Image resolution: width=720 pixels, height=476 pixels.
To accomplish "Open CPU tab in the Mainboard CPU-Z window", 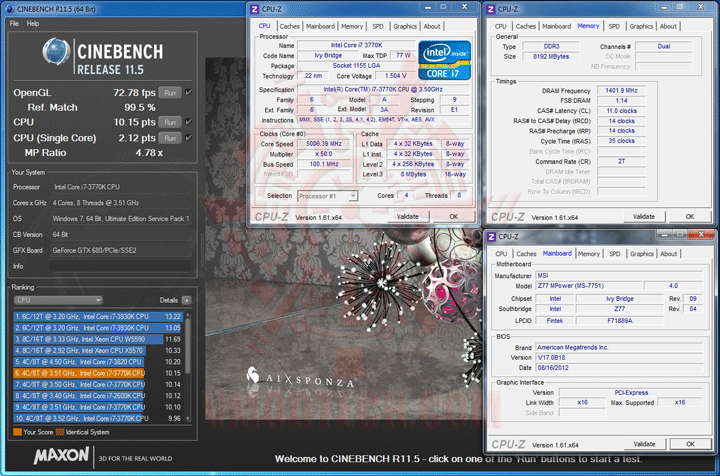I will tap(501, 254).
